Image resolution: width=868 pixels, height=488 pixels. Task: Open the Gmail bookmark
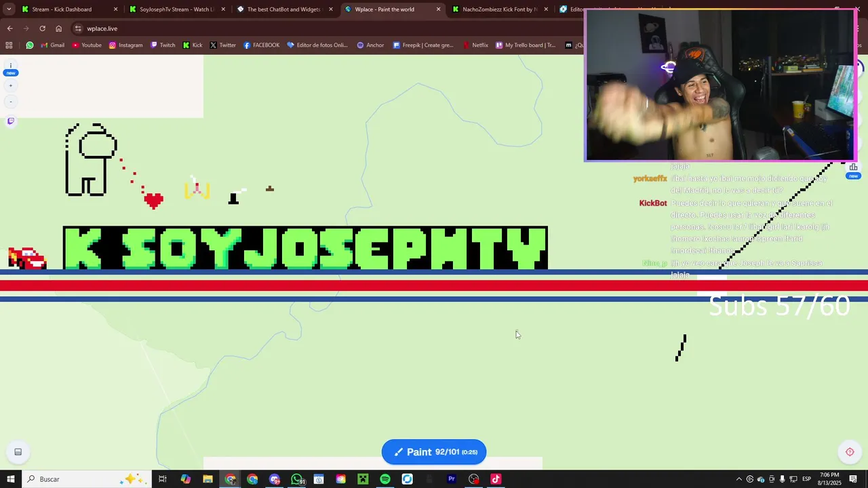tap(52, 45)
